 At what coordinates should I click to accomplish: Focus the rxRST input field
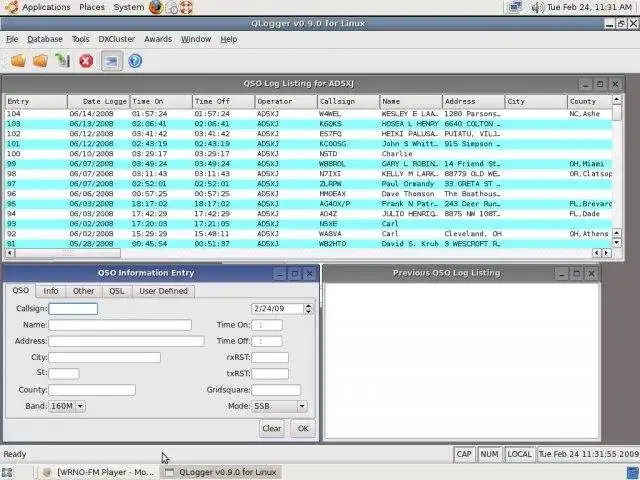tap(270, 358)
